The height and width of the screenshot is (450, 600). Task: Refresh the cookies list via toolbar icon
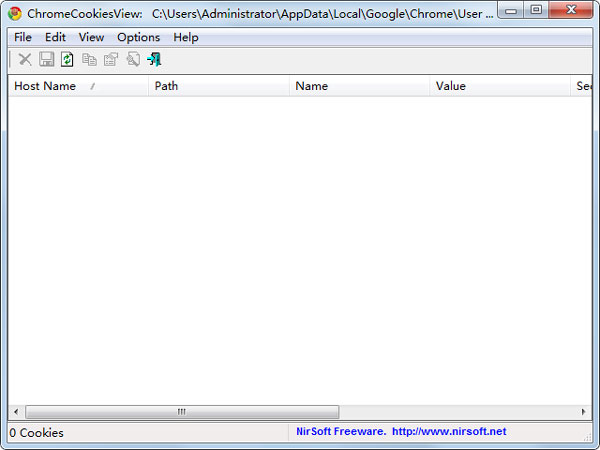pos(67,59)
